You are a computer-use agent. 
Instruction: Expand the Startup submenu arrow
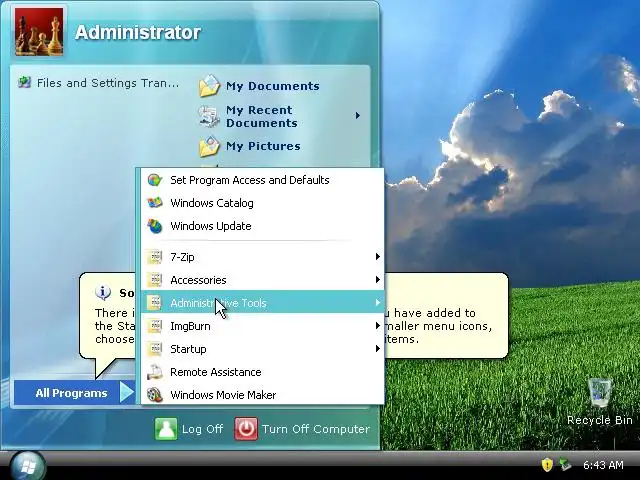point(378,349)
